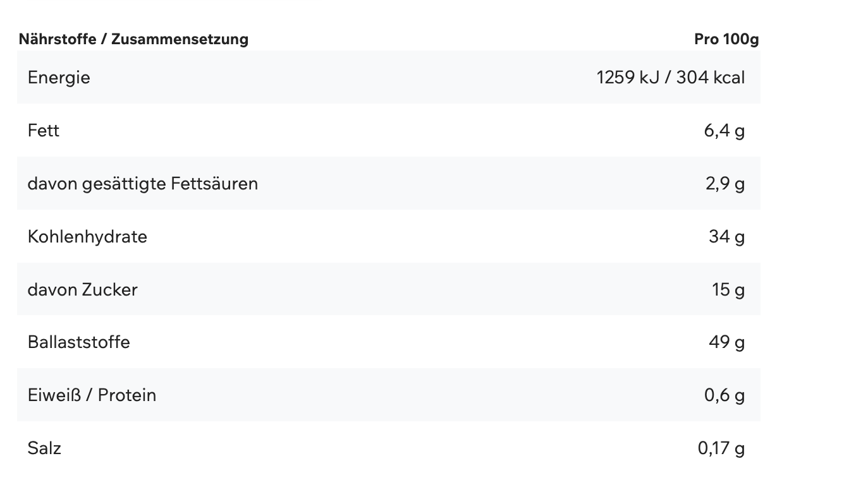Screen dimensions: 856x504
Task: Select the Ballaststoffe row label
Action: point(79,342)
